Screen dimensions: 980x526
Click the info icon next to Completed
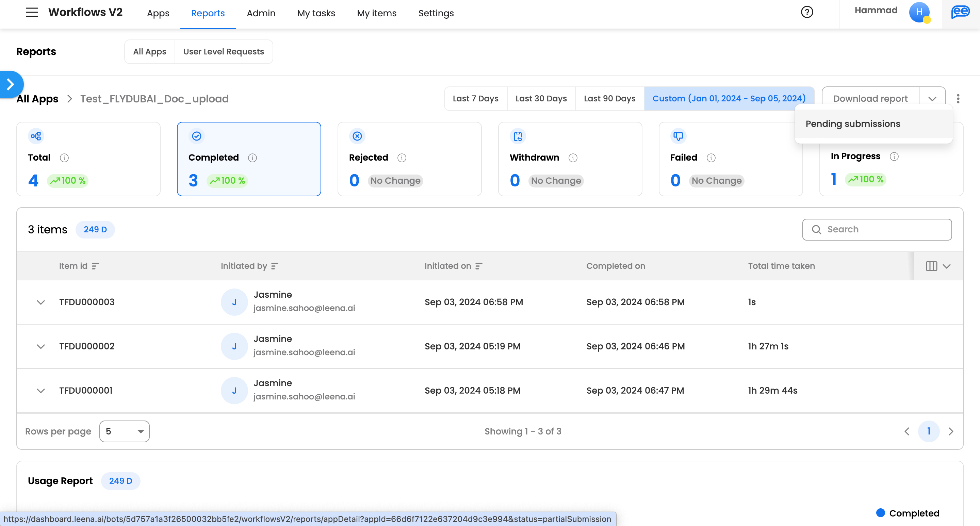tap(252, 158)
